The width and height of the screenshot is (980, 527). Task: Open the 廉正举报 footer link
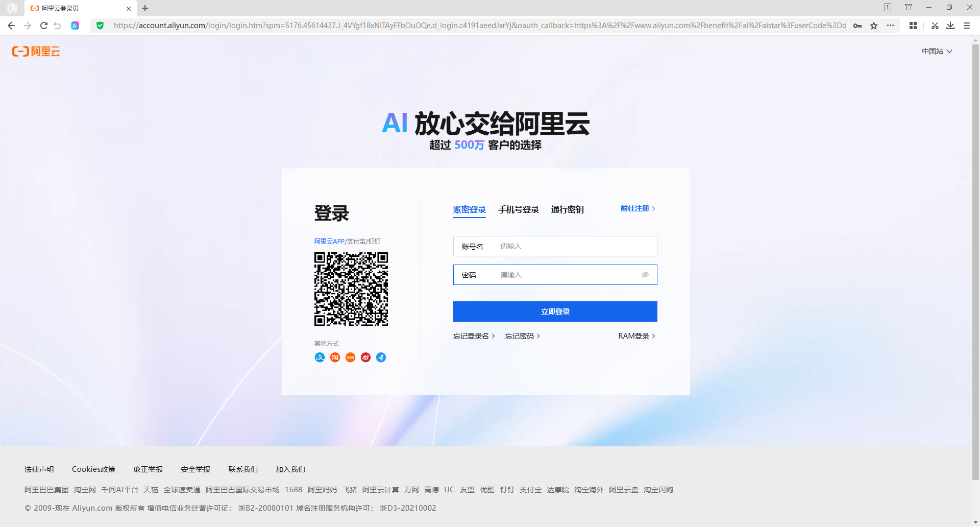[148, 469]
